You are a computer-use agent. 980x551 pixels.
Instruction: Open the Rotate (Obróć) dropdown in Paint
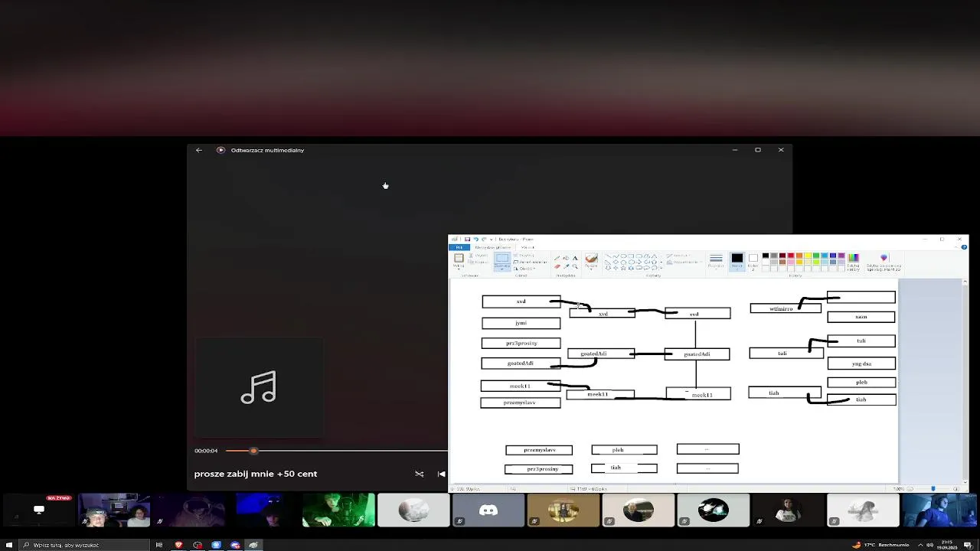pyautogui.click(x=524, y=269)
